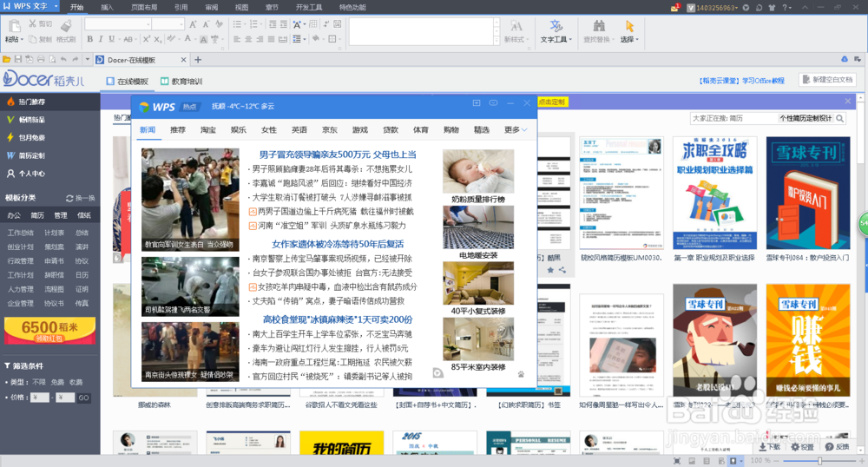Select filter type 收费
868x467 pixels.
coord(76,382)
